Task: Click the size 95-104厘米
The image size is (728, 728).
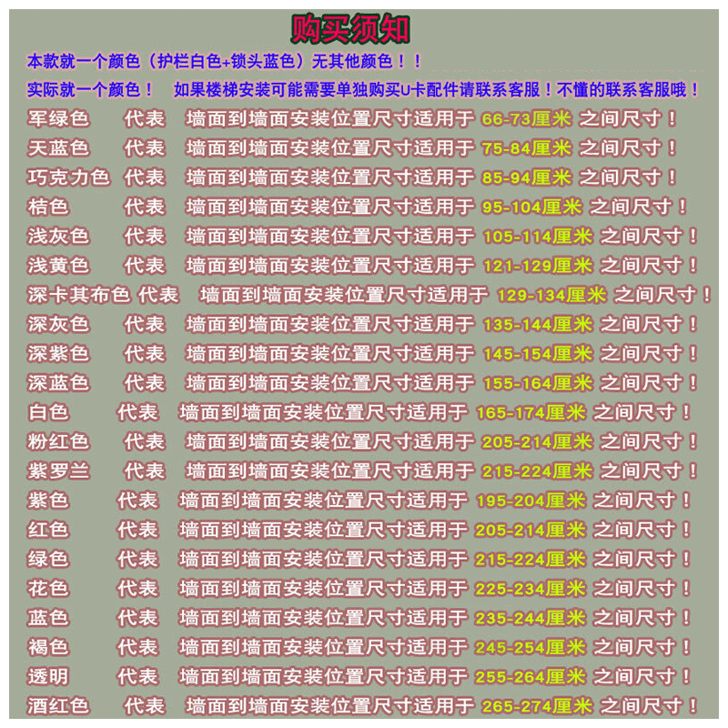Action: tap(531, 207)
